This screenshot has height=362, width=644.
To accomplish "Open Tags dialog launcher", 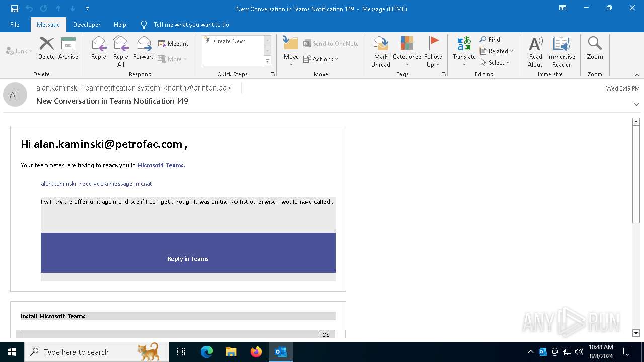I will (444, 74).
